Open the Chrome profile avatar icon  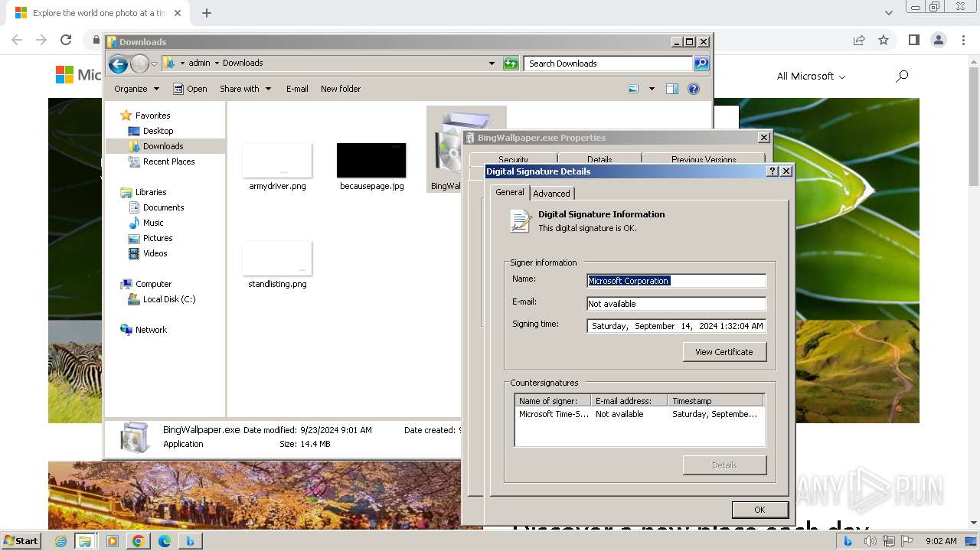tap(939, 40)
